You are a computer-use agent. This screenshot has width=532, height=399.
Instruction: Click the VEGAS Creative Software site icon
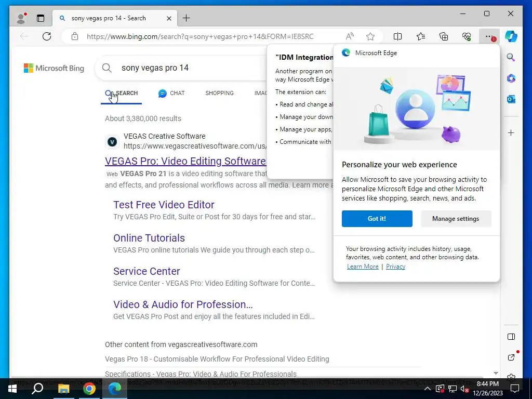click(x=112, y=141)
